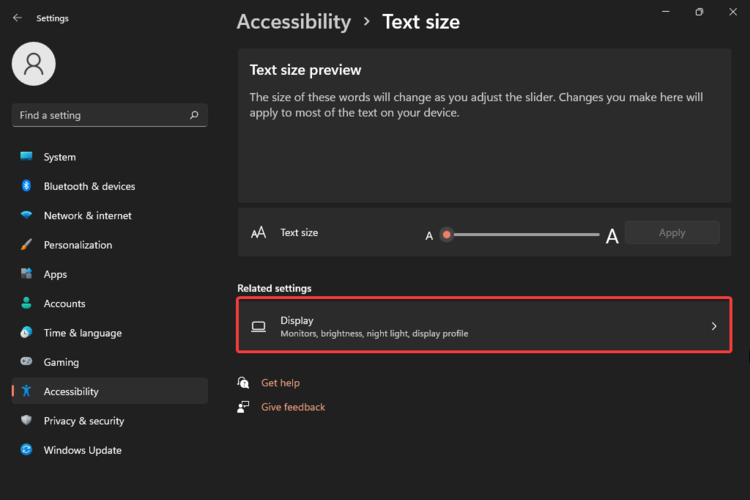Expand Display chevron arrow
The height and width of the screenshot is (500, 750).
point(713,326)
